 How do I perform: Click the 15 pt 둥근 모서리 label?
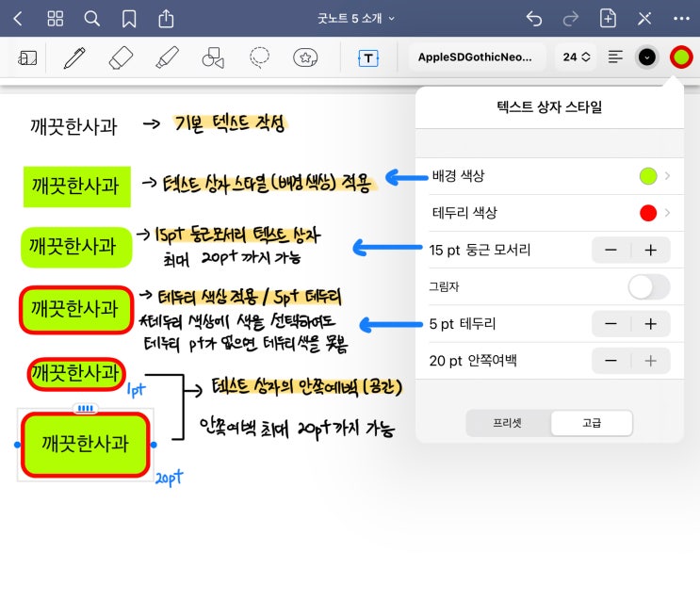[x=480, y=250]
